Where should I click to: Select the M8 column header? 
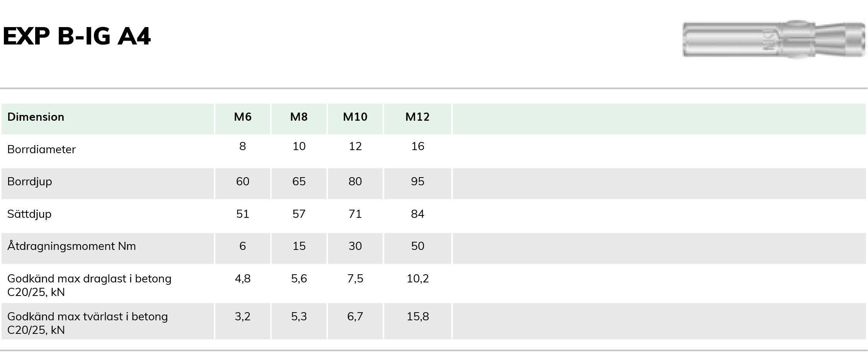299,117
